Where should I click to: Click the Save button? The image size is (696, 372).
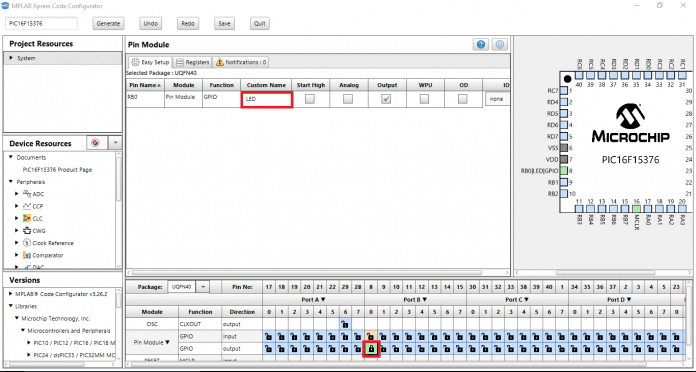(x=224, y=24)
